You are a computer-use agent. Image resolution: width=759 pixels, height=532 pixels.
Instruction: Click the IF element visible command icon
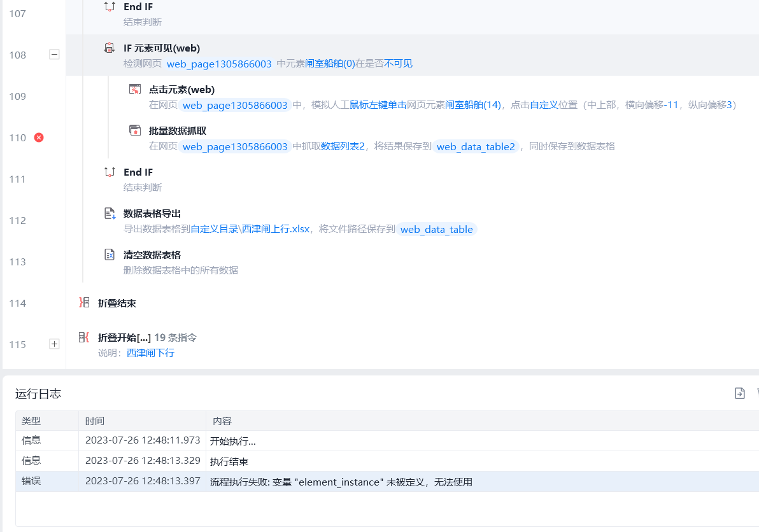pyautogui.click(x=110, y=48)
